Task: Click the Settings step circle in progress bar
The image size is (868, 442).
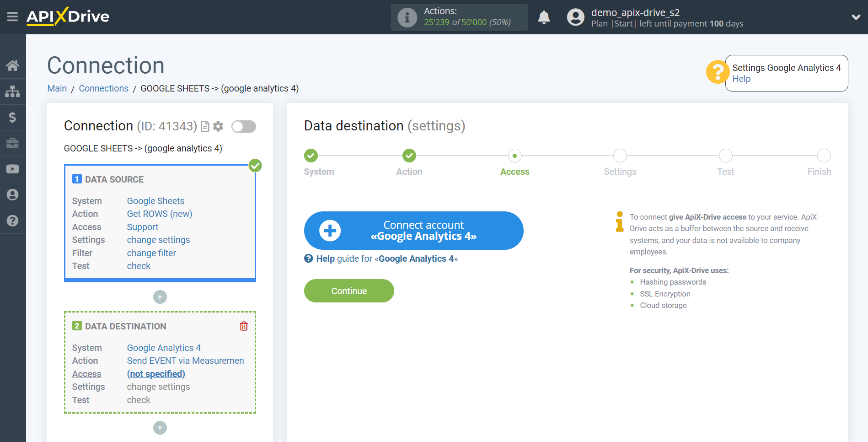Action: (x=620, y=156)
